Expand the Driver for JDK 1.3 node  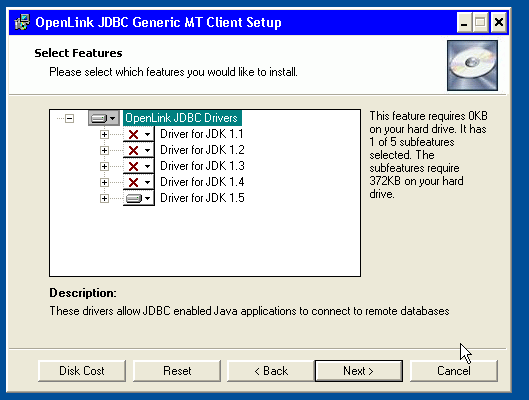tap(104, 167)
